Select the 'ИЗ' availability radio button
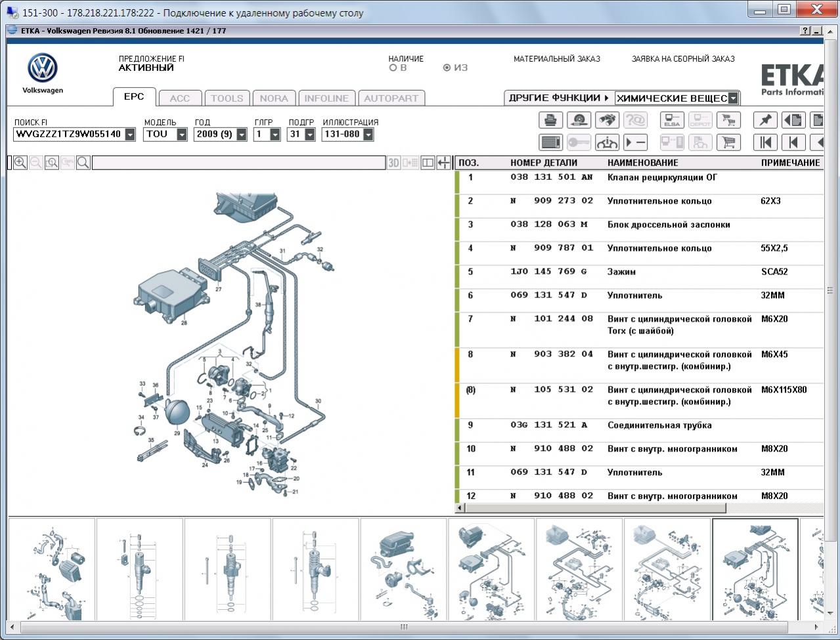840x640 pixels. [447, 68]
